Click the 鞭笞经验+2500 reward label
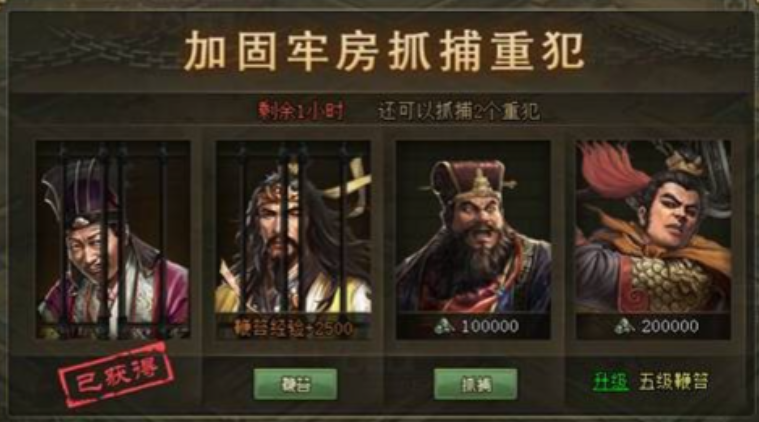This screenshot has height=422, width=759. (x=293, y=328)
